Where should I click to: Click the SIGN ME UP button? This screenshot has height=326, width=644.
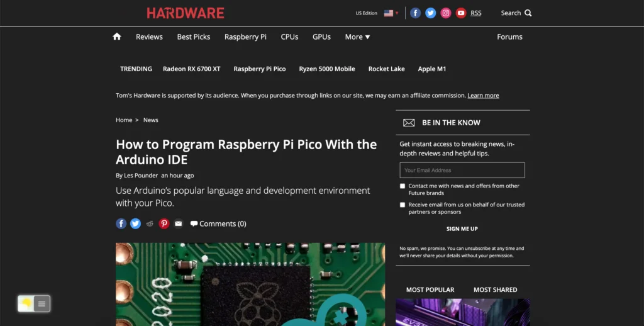pos(462,229)
